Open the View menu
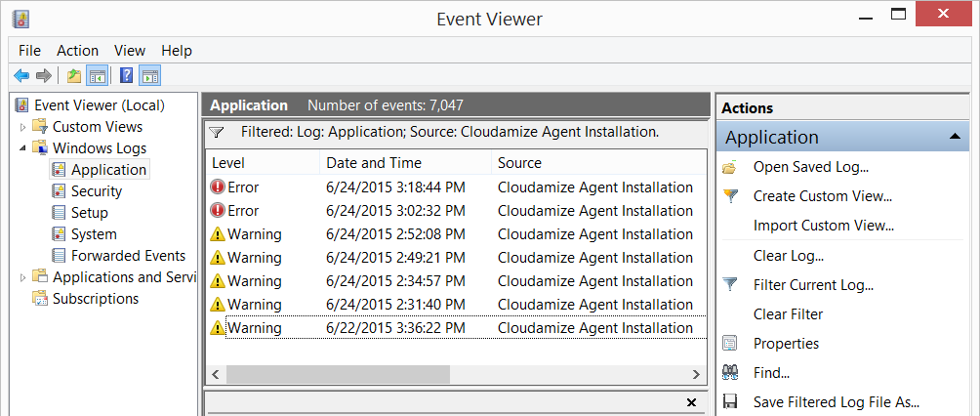Image resolution: width=980 pixels, height=416 pixels. point(129,51)
